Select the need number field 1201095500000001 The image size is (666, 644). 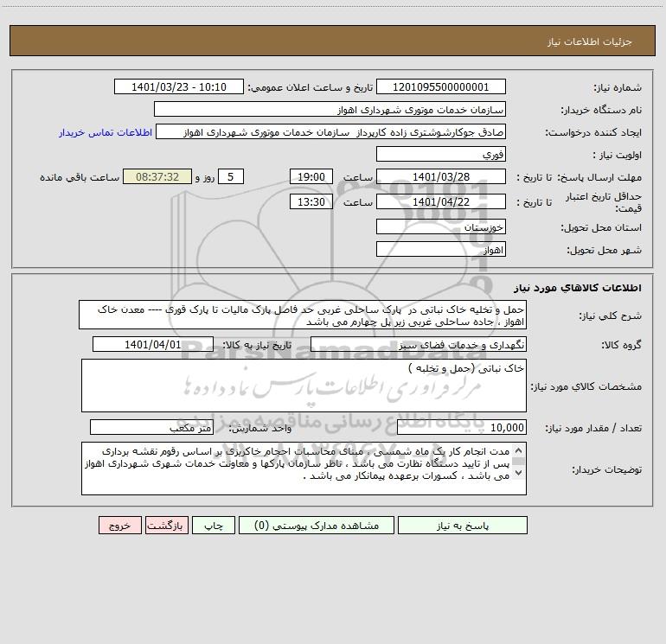click(441, 86)
